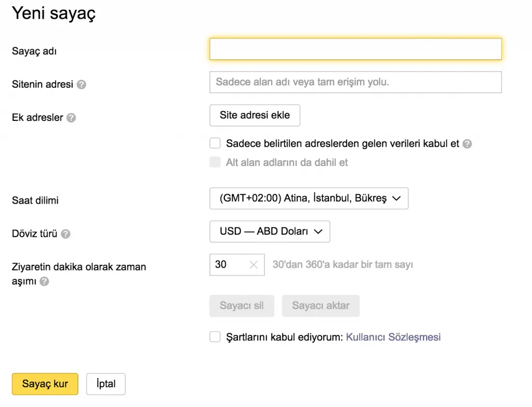
Task: Focus the Sayaç adı input field
Action: click(355, 49)
